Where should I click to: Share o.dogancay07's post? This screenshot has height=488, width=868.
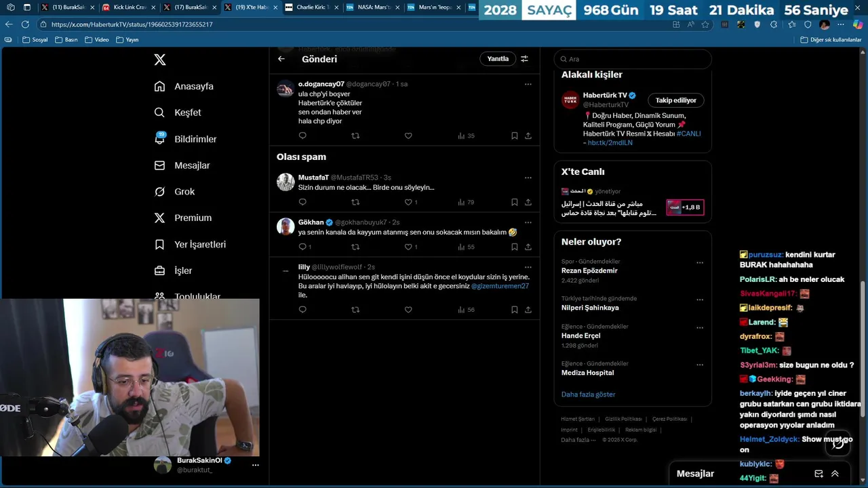[528, 136]
